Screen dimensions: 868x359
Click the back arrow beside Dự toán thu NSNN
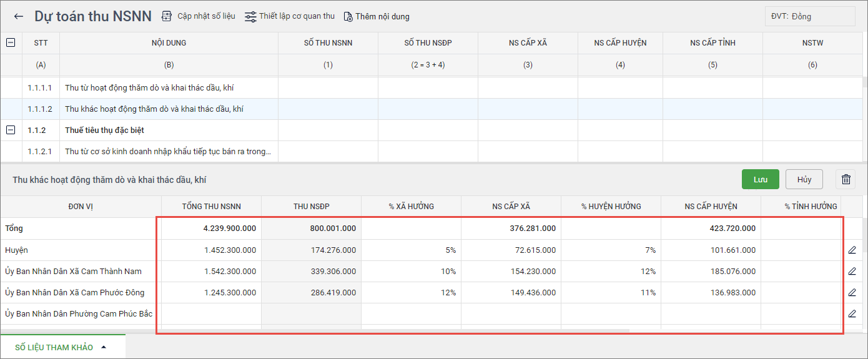19,17
